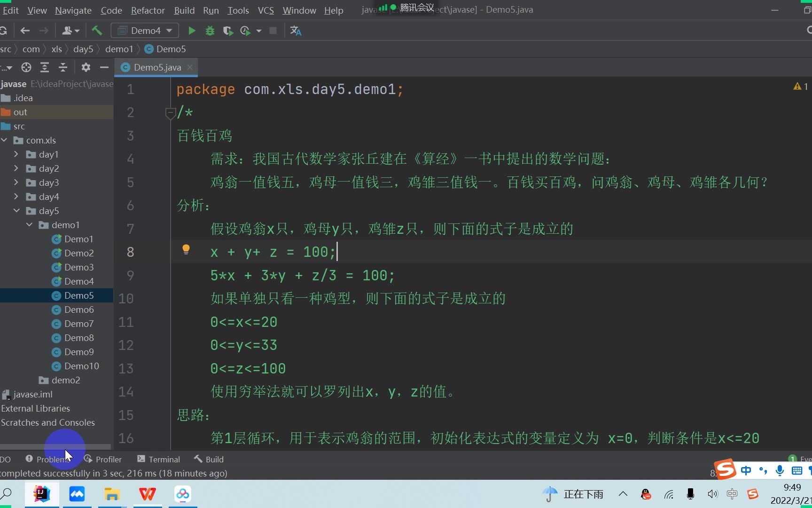The width and height of the screenshot is (812, 508).
Task: Open WPS Office from the taskbar
Action: click(147, 494)
